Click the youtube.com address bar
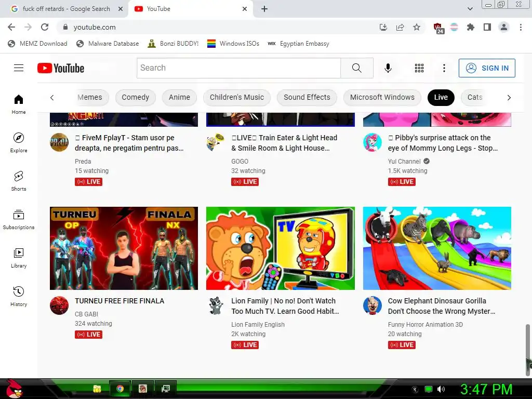Screen dimensions: 532x399 (x=217, y=27)
